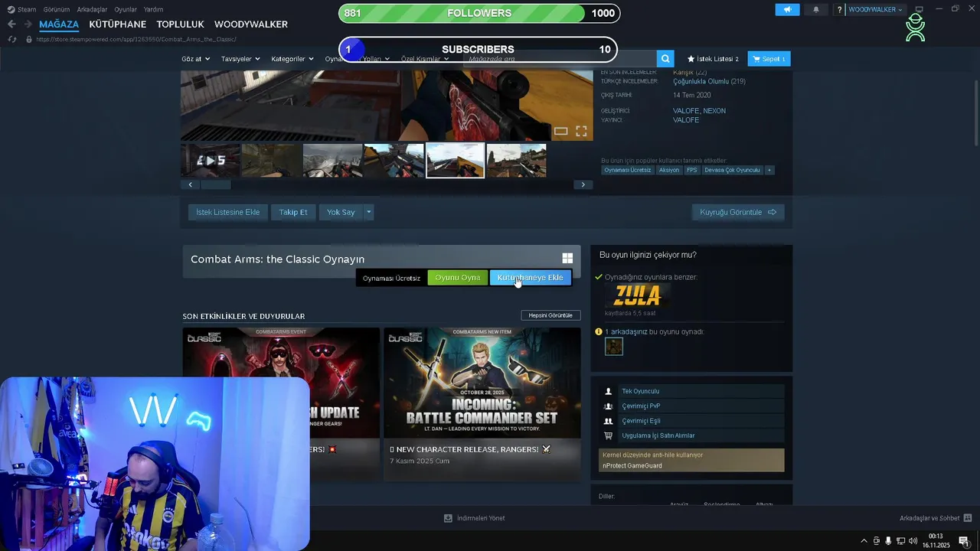This screenshot has width=980, height=551.
Task: Open Sepet shopping cart
Action: point(769,59)
